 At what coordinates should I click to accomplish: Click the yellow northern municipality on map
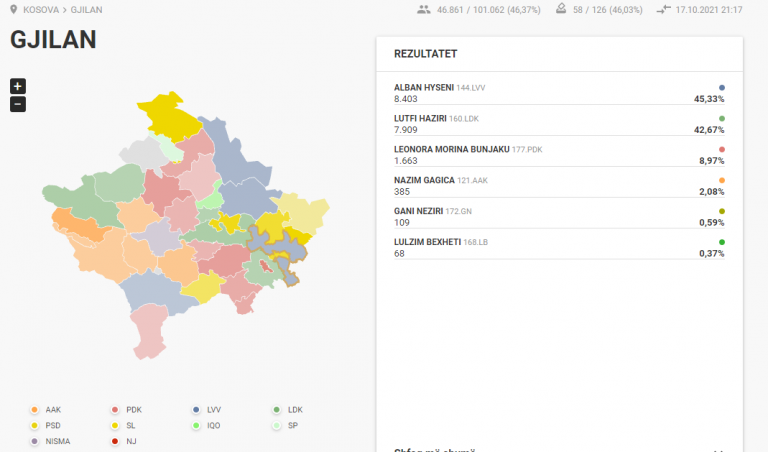pos(169,117)
